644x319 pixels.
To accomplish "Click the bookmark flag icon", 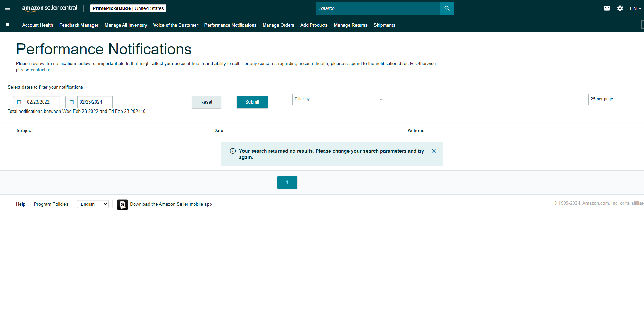I will click(x=8, y=25).
